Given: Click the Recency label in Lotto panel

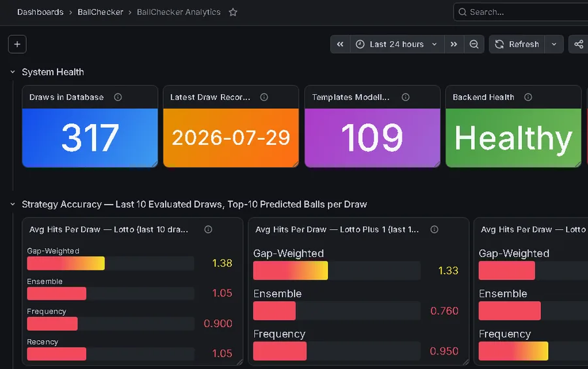Looking at the screenshot, I should 42,342.
